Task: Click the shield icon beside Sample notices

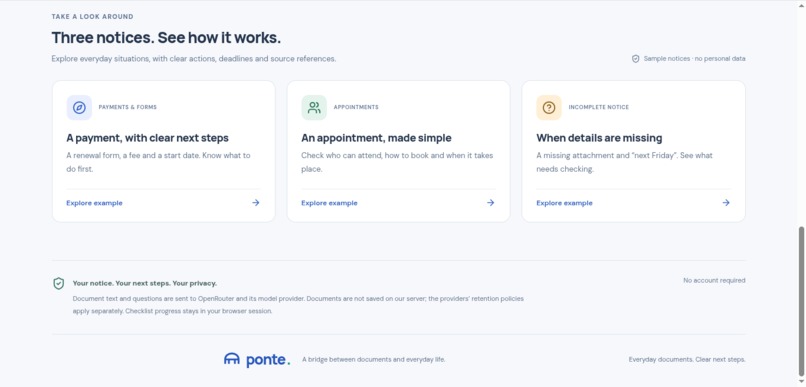Action: pyautogui.click(x=635, y=59)
